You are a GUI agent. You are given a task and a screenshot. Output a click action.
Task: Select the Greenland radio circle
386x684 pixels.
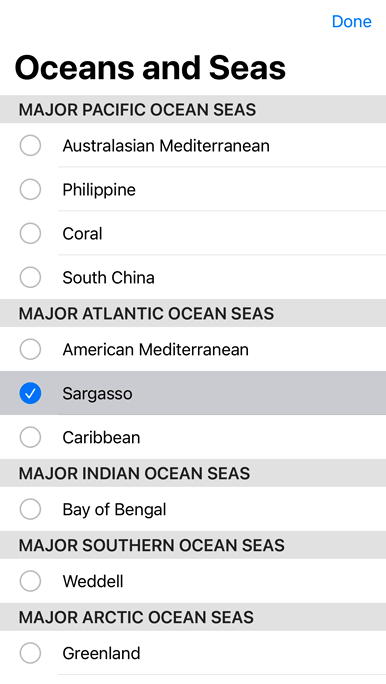(x=31, y=653)
